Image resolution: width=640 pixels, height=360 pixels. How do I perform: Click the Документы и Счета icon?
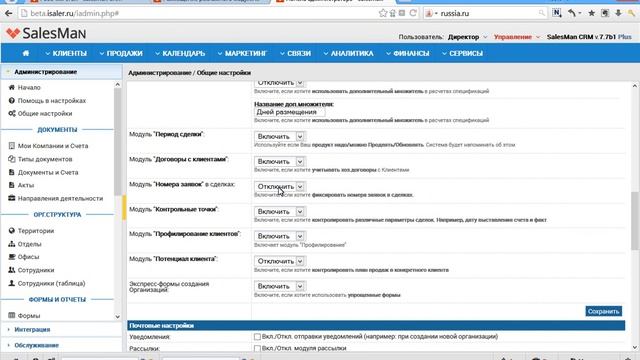click(x=11, y=172)
